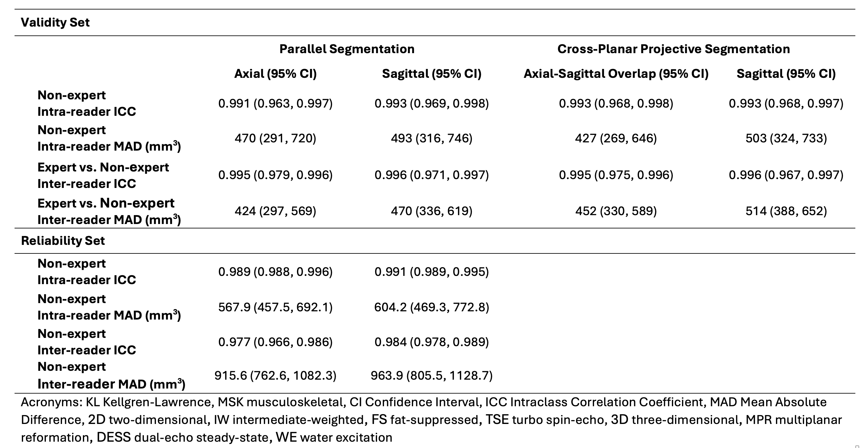The width and height of the screenshot is (868, 448).
Task: Click the Axial-Sagittal Overlap (95% CI) header
Action: (x=616, y=74)
